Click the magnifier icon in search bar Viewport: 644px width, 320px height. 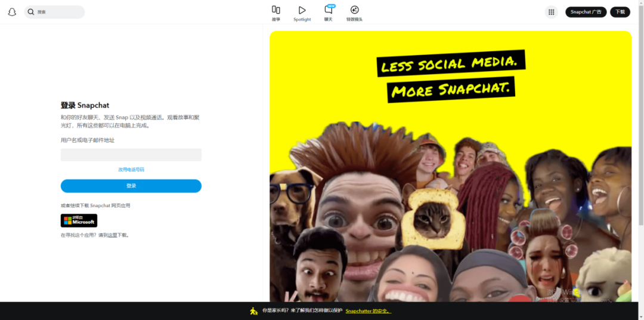[31, 12]
